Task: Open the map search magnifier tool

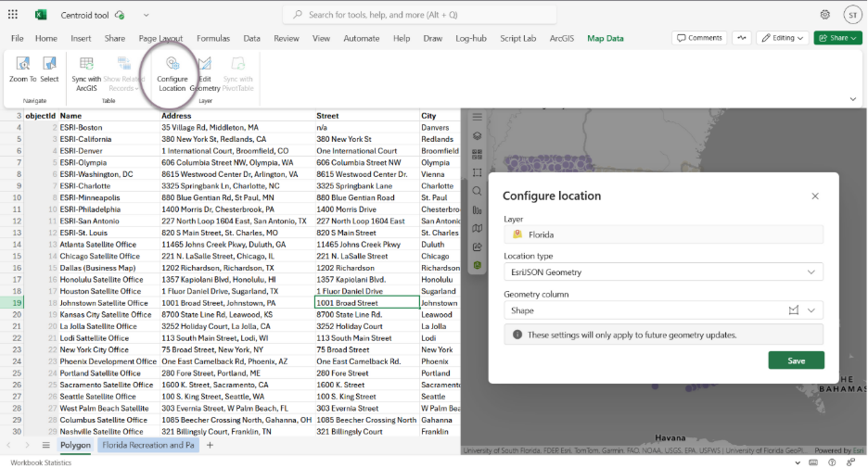Action: tap(478, 192)
